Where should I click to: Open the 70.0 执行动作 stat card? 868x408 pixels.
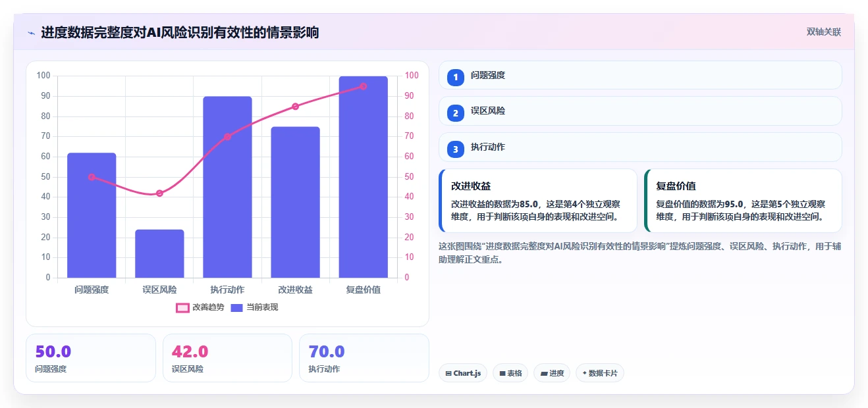pyautogui.click(x=364, y=358)
